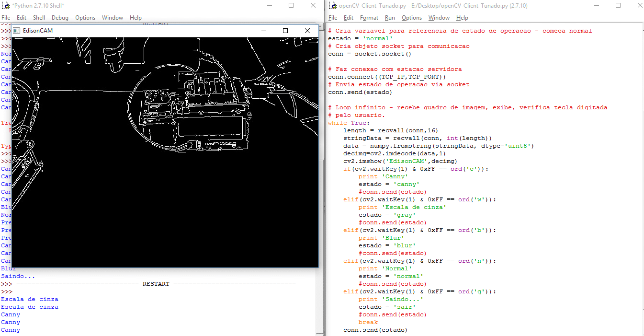This screenshot has width=644, height=336.
Task: Click Python Shell title bar icon
Action: tap(5, 5)
